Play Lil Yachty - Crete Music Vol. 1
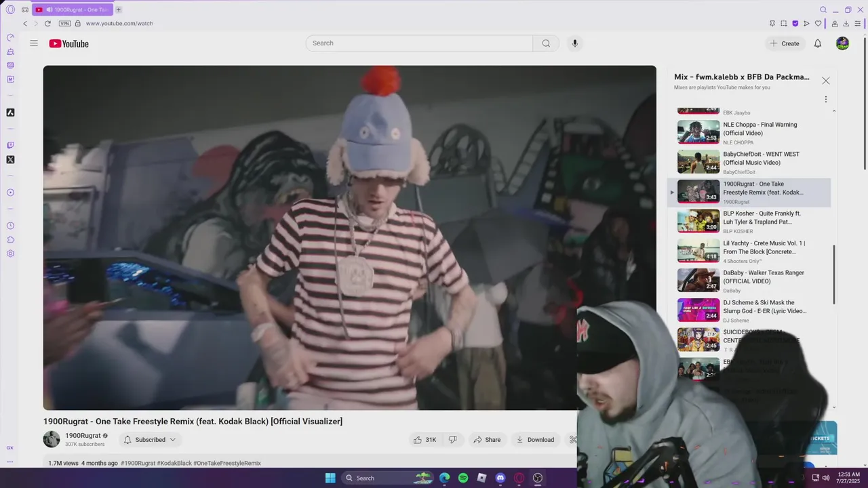 pos(749,251)
